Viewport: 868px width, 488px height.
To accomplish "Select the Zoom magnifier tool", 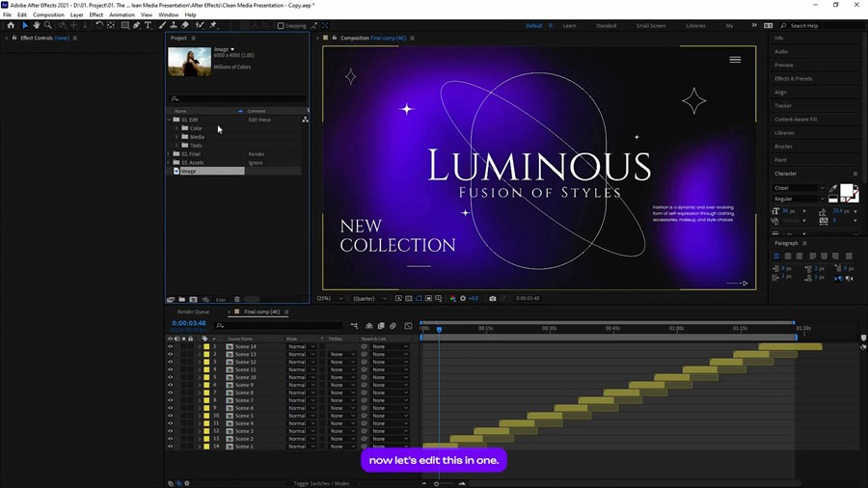I will [x=48, y=26].
